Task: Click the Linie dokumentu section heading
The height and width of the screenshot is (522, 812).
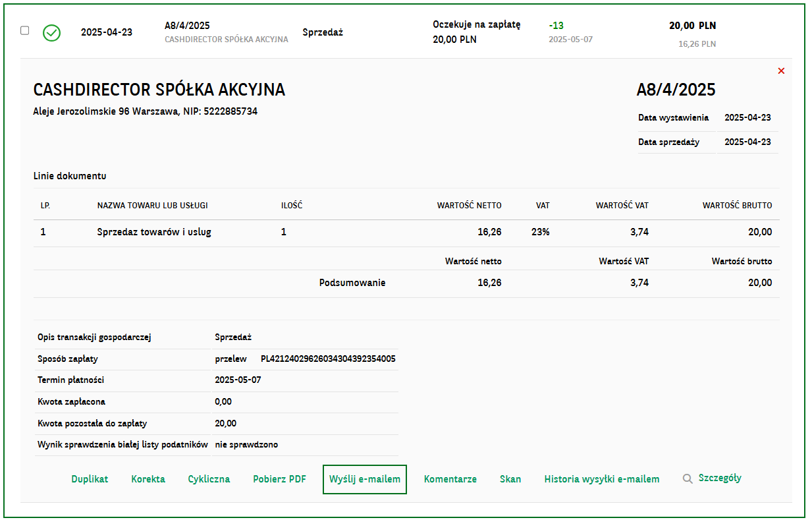Action: [70, 176]
